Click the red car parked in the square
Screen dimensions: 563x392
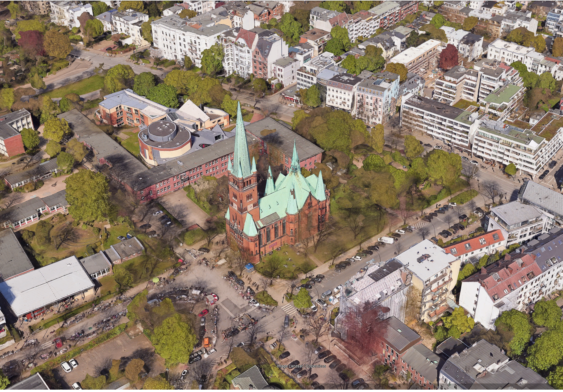(x=203, y=313)
